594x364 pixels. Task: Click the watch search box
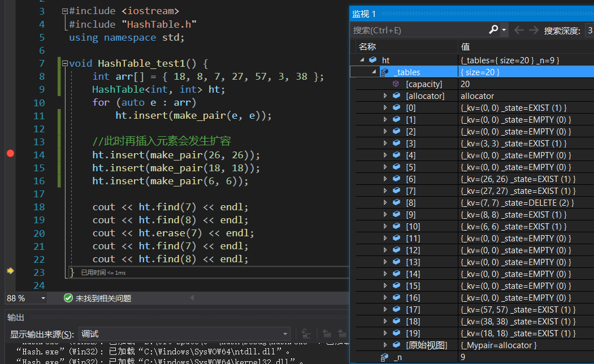[419, 31]
